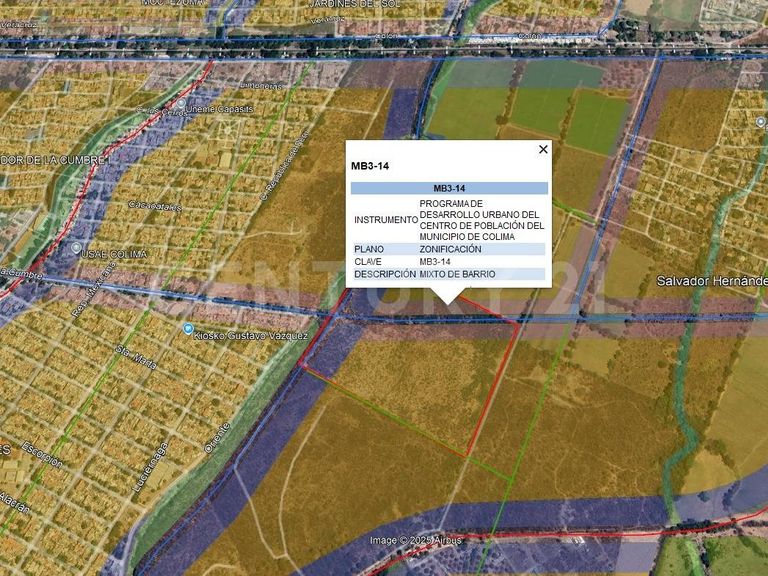768x576 pixels.
Task: Click the Limoneras street label
Action: point(262,85)
